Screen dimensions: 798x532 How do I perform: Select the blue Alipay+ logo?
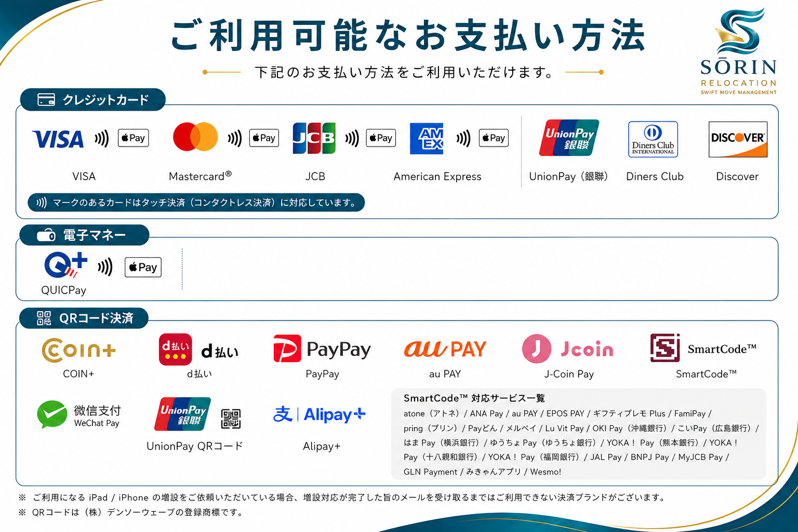point(320,415)
